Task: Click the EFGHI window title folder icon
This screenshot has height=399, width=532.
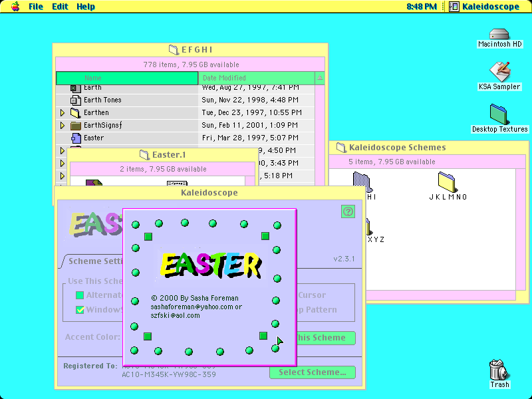Action: [174, 50]
